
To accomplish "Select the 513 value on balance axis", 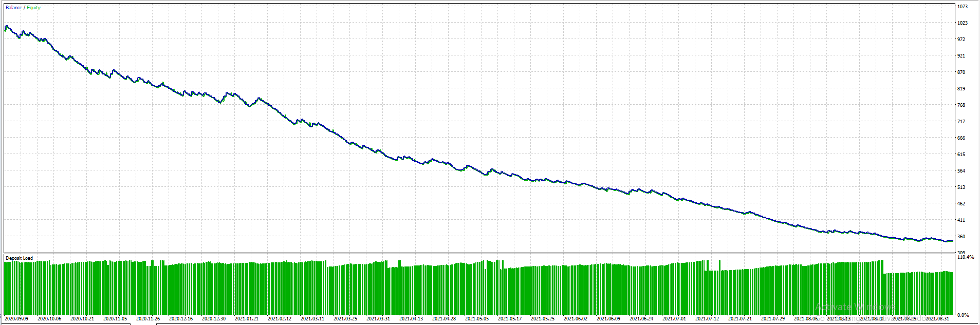I will 961,187.
